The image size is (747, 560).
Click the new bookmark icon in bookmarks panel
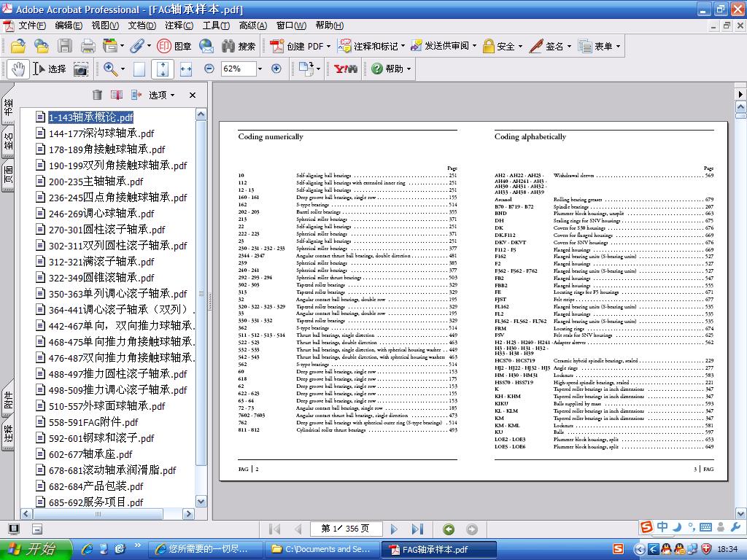(117, 95)
